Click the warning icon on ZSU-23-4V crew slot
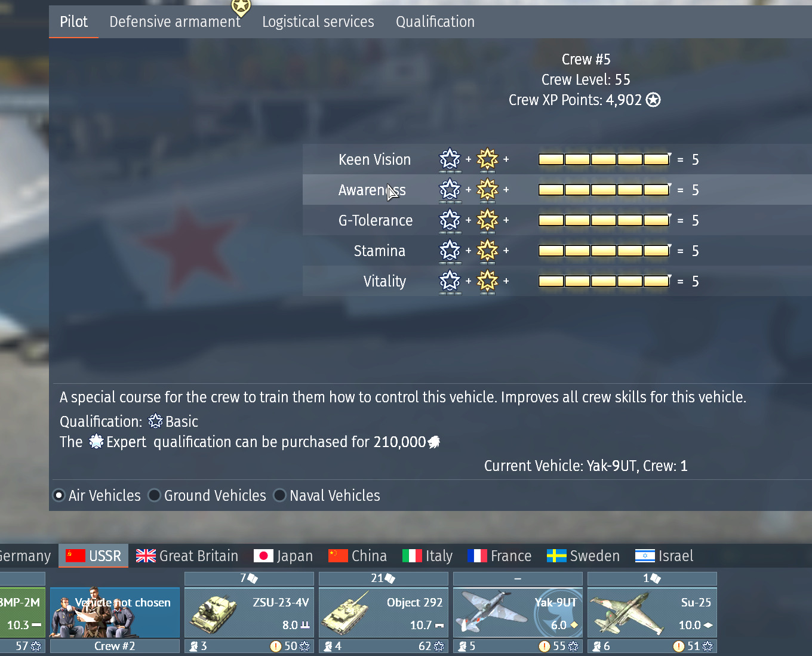This screenshot has width=812, height=656. [276, 646]
